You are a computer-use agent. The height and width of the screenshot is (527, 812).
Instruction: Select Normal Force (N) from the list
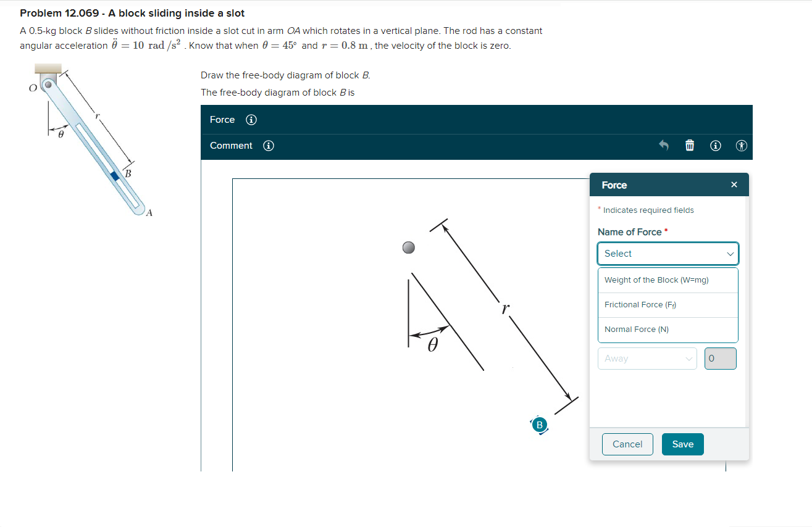tap(668, 329)
